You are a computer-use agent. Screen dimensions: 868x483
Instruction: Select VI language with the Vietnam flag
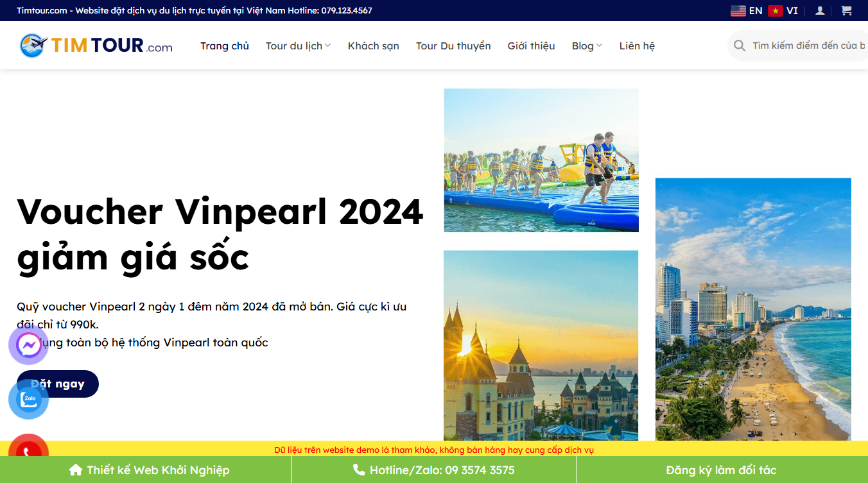coord(785,10)
